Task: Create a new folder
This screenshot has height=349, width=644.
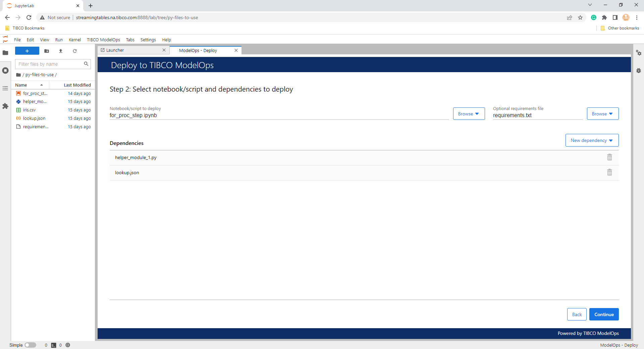Action: [47, 51]
